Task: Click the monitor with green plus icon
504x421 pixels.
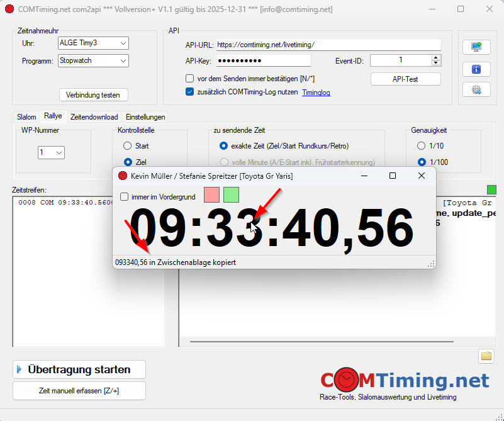Action: click(476, 48)
